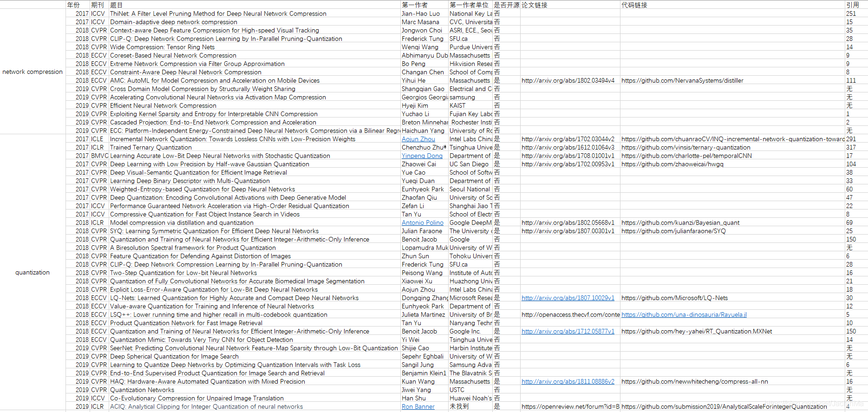Select the 'Purdue Univers' affiliation cell
The image size is (868, 412).
click(470, 47)
